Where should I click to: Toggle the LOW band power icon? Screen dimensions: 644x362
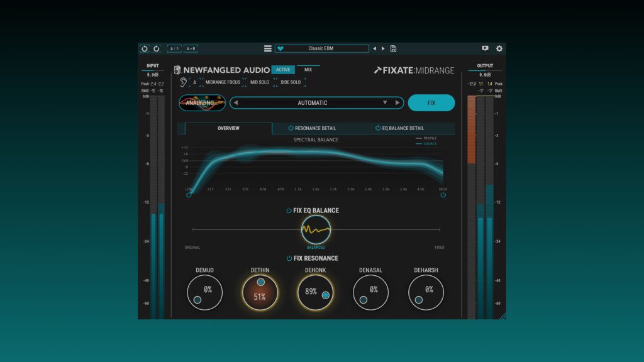[x=189, y=195]
